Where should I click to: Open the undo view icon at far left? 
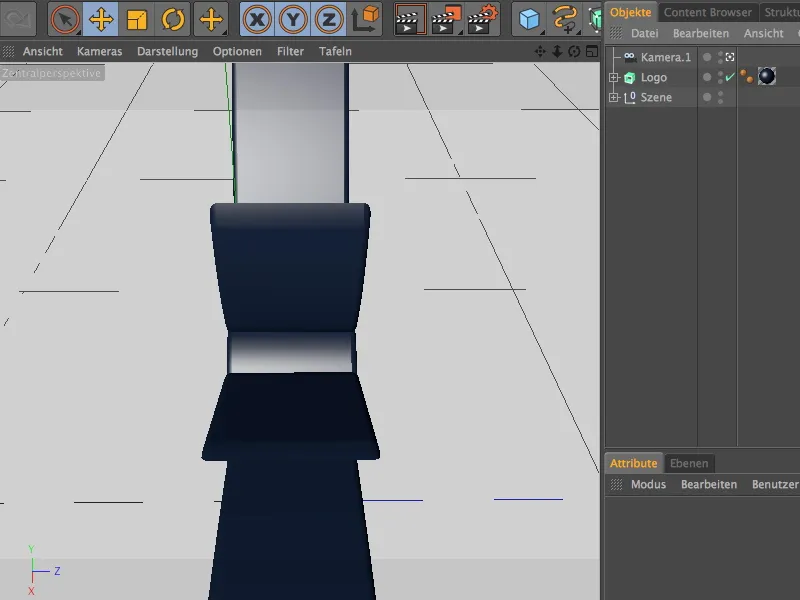click(18, 19)
